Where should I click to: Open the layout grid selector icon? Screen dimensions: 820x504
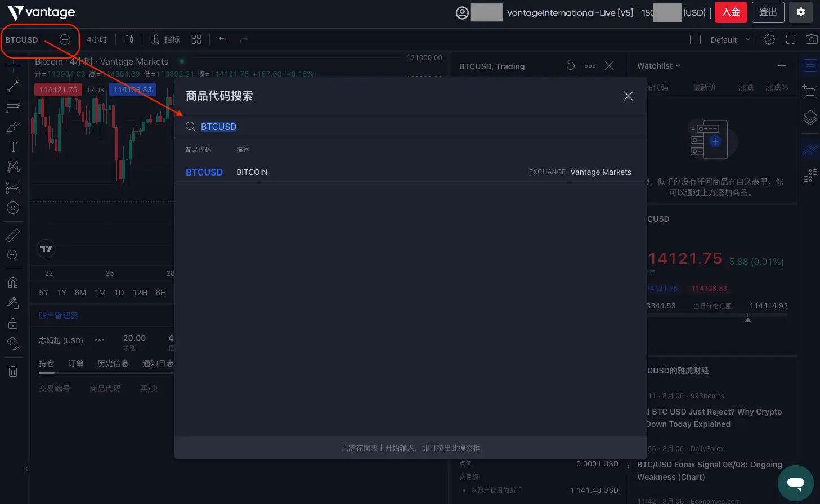coord(196,39)
